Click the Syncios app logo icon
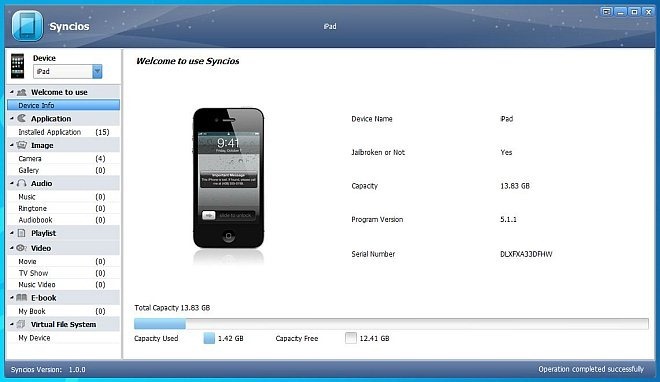This screenshot has height=382, width=660. coord(27,26)
